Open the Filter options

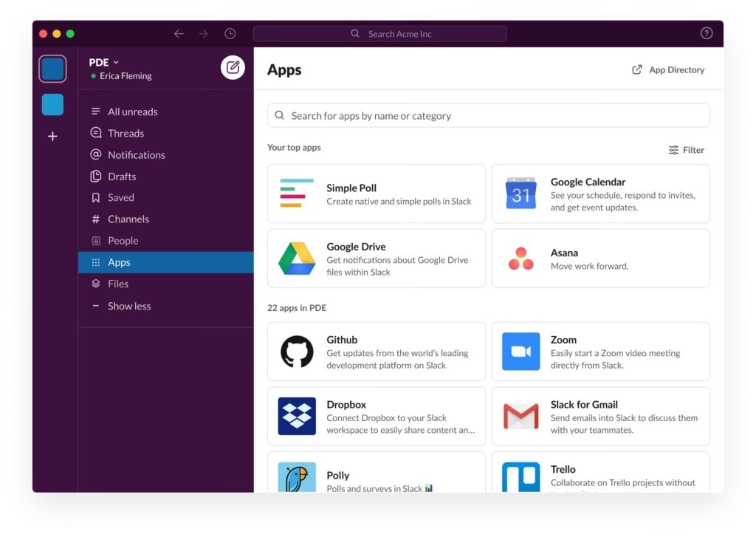click(686, 150)
